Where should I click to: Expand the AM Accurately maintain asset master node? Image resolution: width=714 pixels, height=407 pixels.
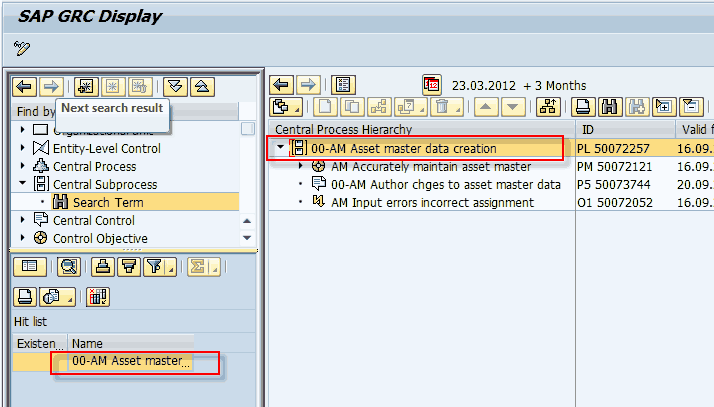[x=302, y=167]
